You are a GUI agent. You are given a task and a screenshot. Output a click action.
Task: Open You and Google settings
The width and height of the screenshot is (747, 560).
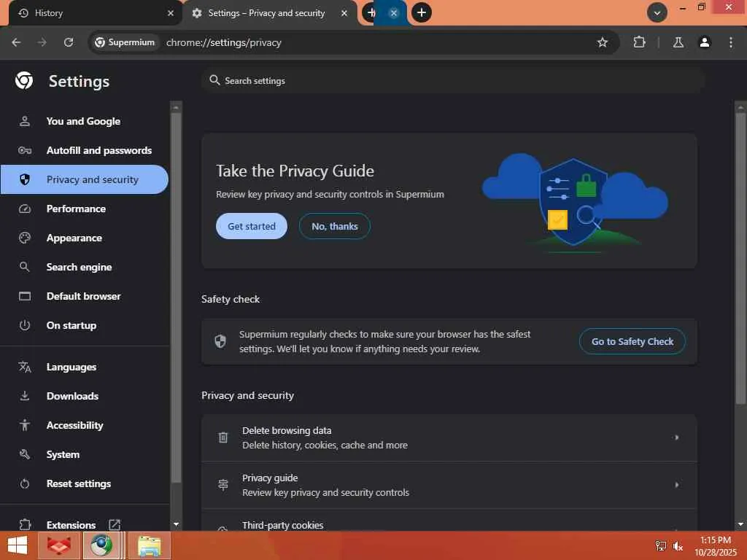pos(83,122)
